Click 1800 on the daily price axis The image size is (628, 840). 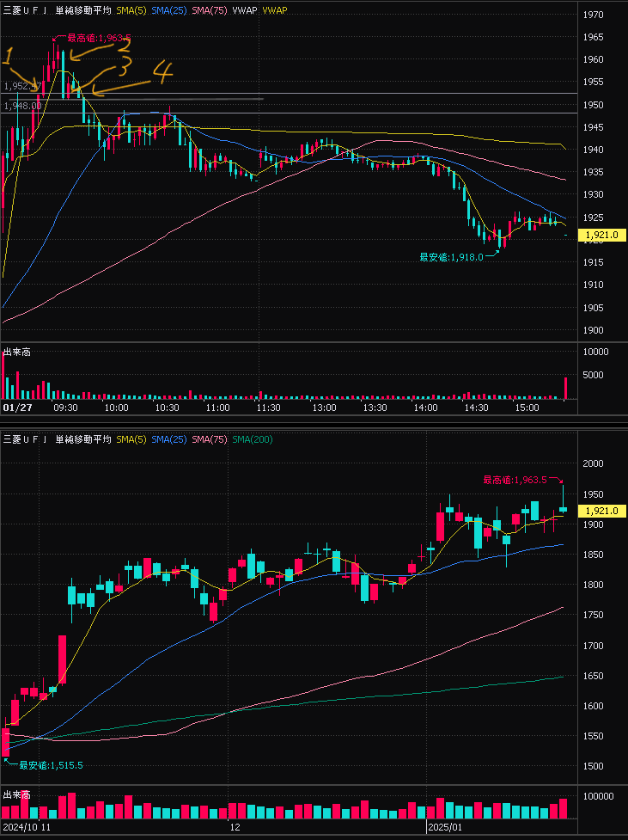[593, 585]
